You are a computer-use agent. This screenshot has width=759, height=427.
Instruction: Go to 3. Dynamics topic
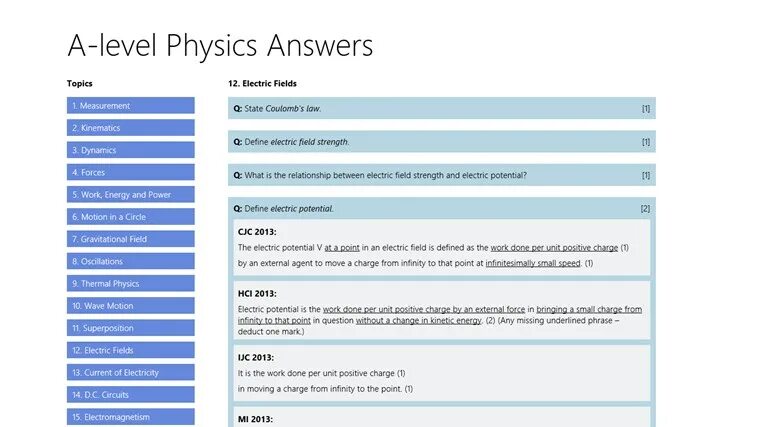click(131, 150)
